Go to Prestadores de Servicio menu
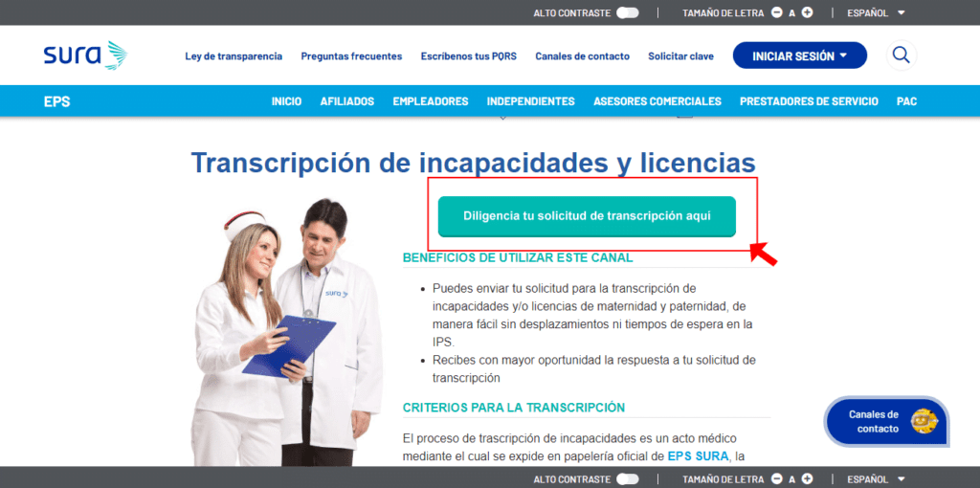The image size is (980, 488). tap(809, 101)
